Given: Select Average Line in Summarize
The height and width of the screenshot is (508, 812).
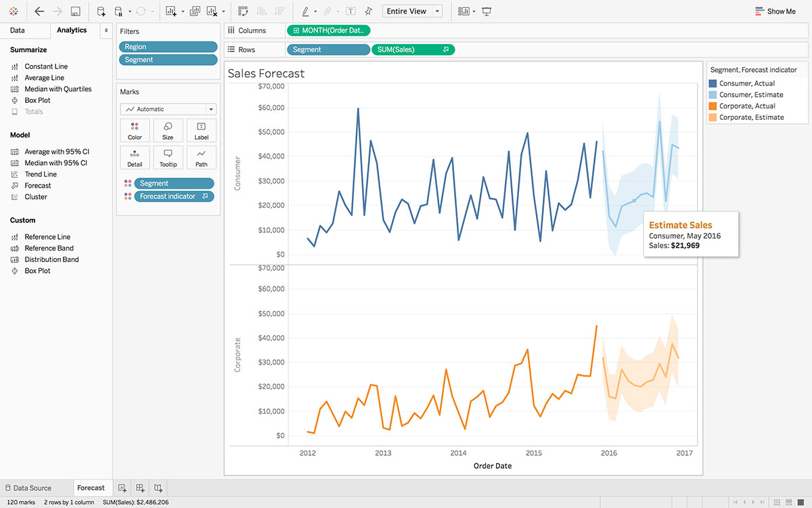Looking at the screenshot, I should (44, 78).
